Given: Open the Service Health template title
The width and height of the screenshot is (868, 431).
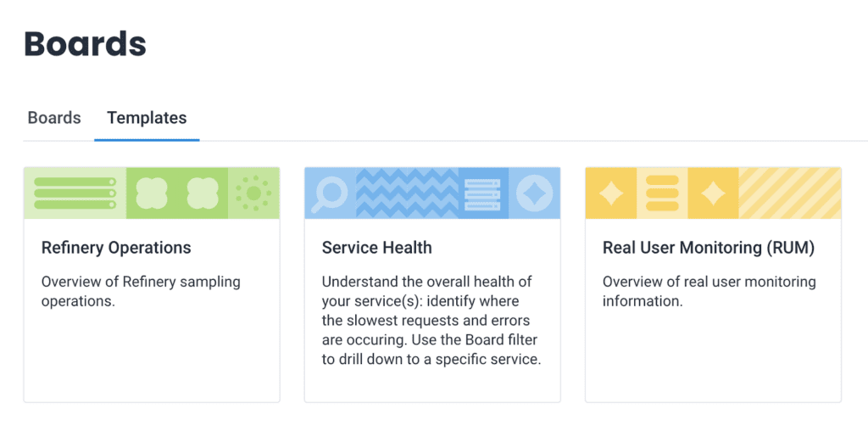Looking at the screenshot, I should [x=377, y=248].
